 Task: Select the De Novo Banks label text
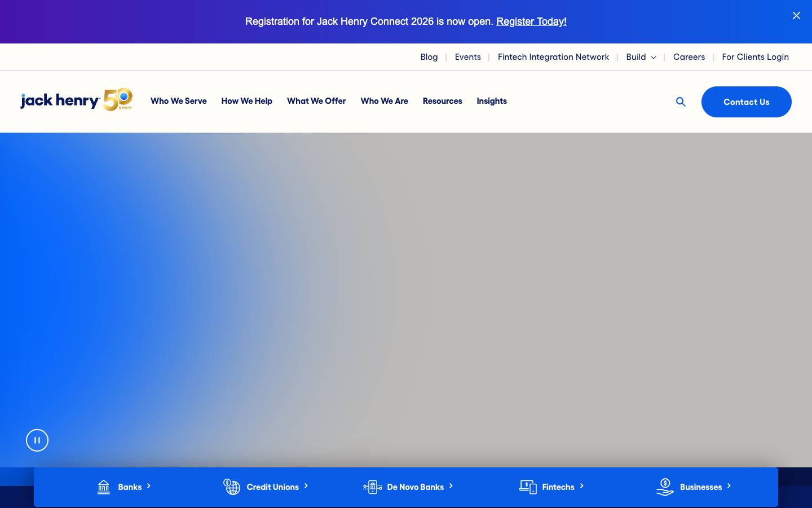[415, 487]
